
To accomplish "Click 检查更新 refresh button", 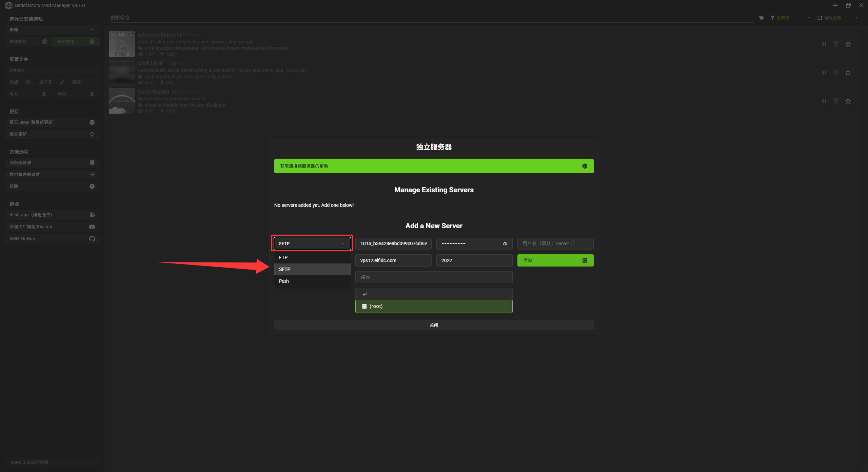I will [x=52, y=134].
